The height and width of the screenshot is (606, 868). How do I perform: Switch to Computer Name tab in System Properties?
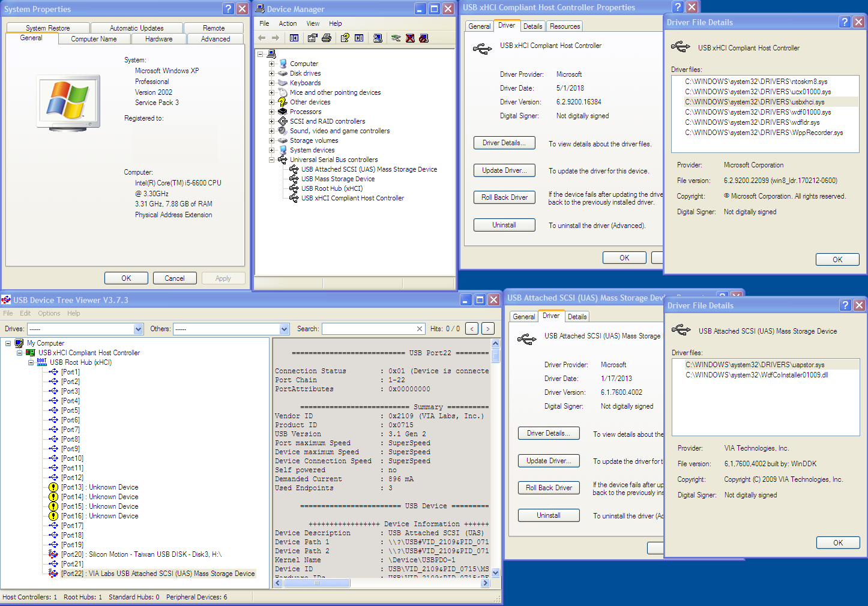(94, 39)
